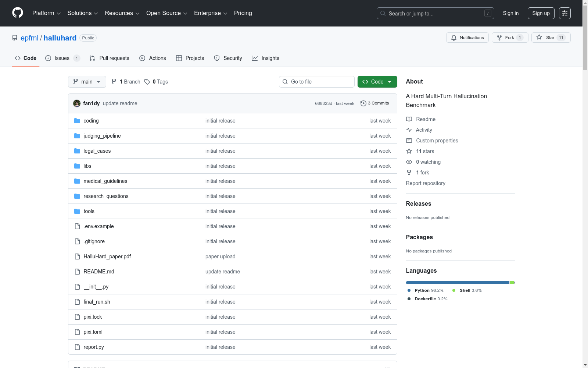Click the Releases heading link
Viewport: 588px width, 368px height.
[x=419, y=204]
